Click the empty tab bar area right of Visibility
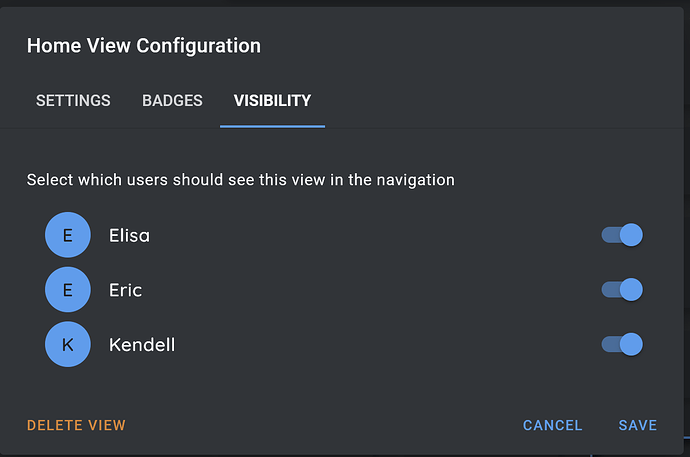Viewport: 690px width, 457px height. point(500,101)
